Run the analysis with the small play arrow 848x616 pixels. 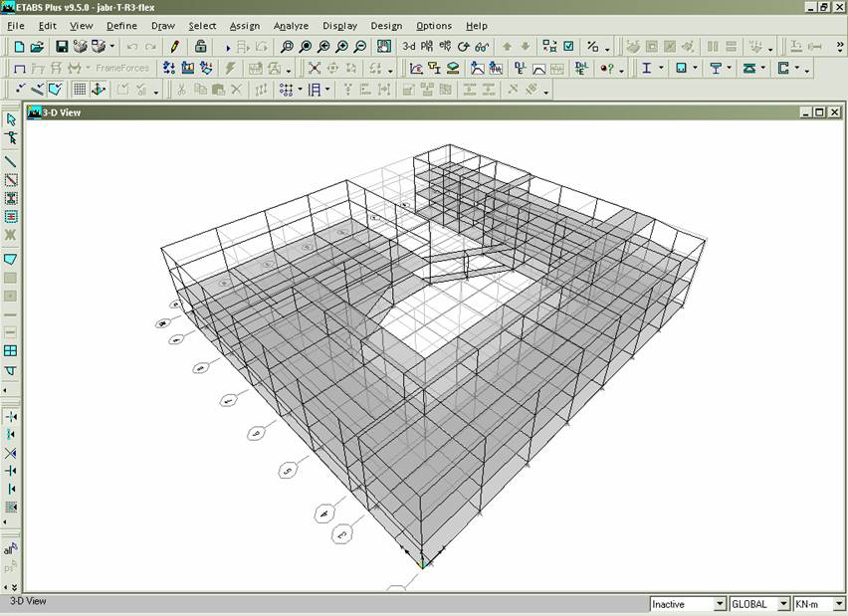(228, 48)
